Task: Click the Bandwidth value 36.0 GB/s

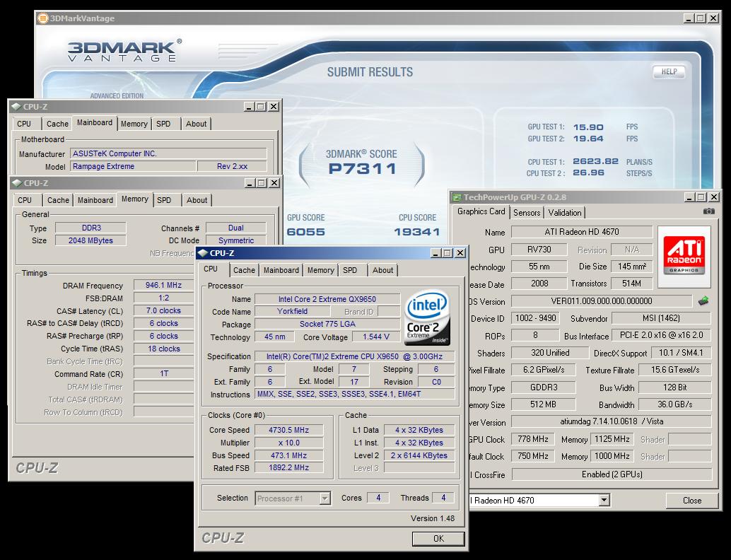Action: coord(674,404)
